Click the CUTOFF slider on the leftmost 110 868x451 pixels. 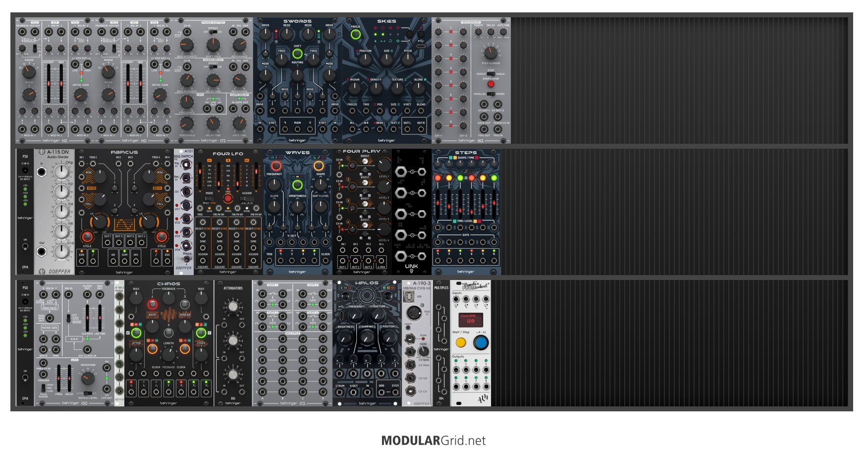(x=49, y=83)
